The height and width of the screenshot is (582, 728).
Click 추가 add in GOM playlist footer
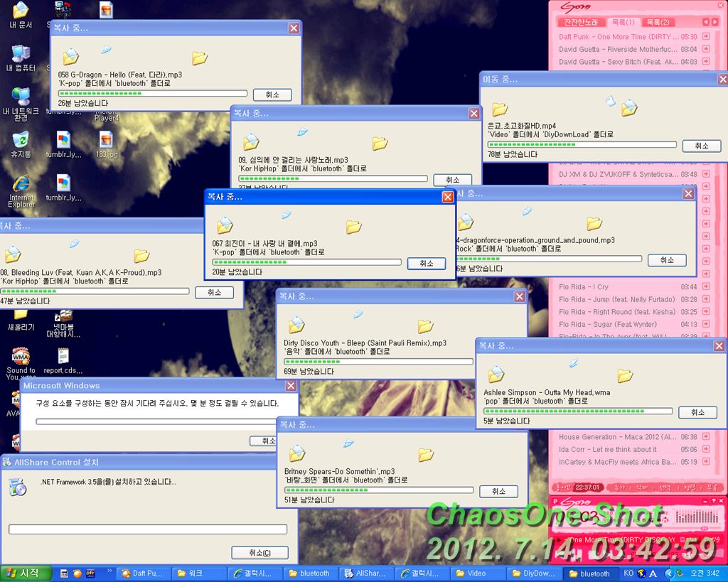point(619,487)
